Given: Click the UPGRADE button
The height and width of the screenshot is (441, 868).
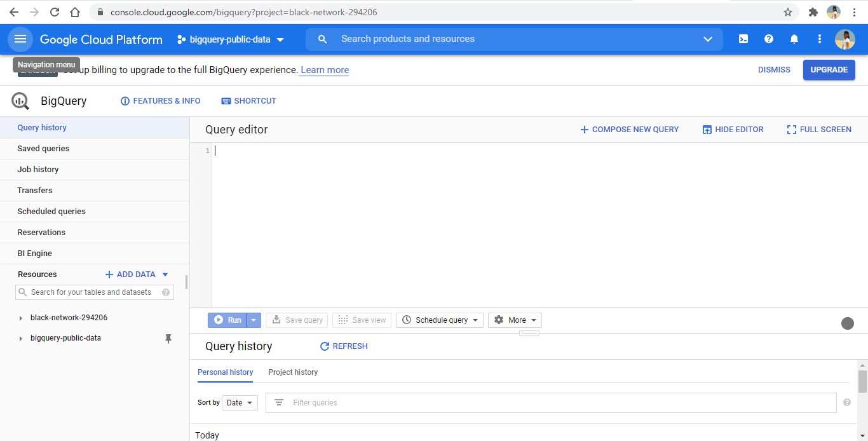Looking at the screenshot, I should [x=829, y=70].
